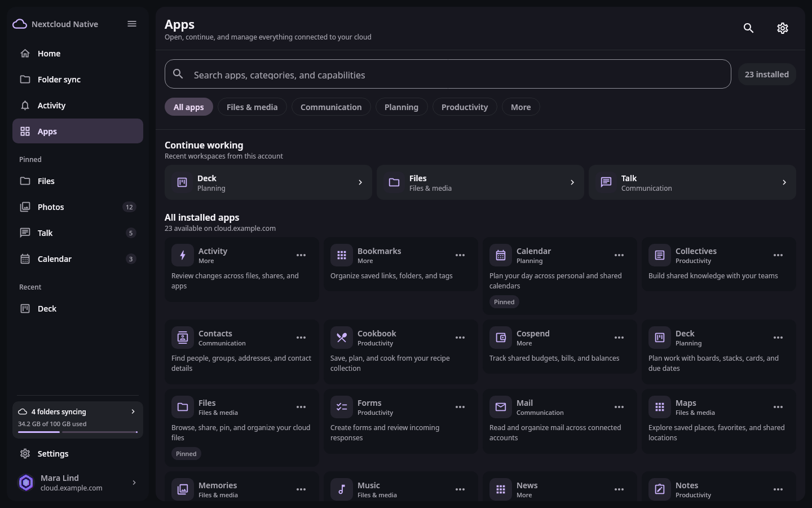Open Forms app options menu

click(460, 407)
